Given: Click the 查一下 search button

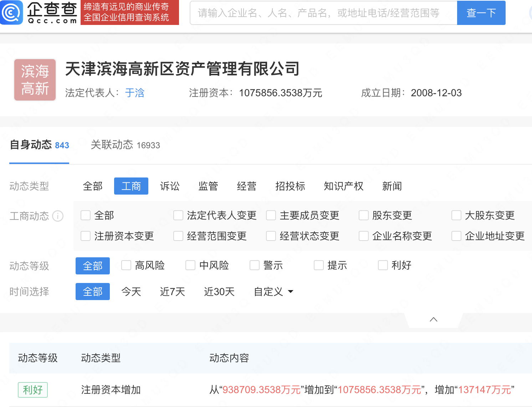Looking at the screenshot, I should tap(481, 13).
